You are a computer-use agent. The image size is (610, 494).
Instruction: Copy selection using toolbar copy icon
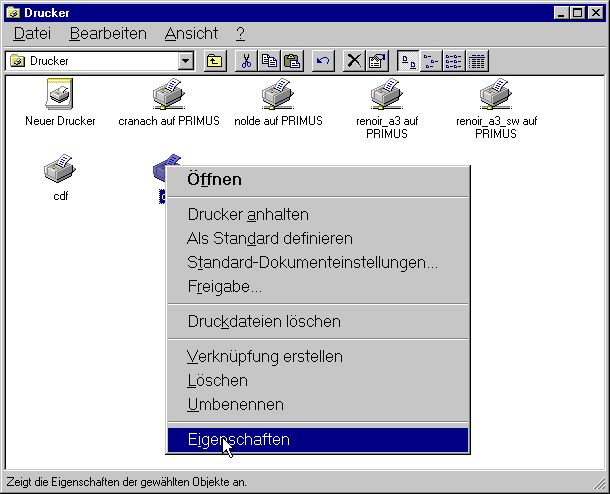[269, 61]
